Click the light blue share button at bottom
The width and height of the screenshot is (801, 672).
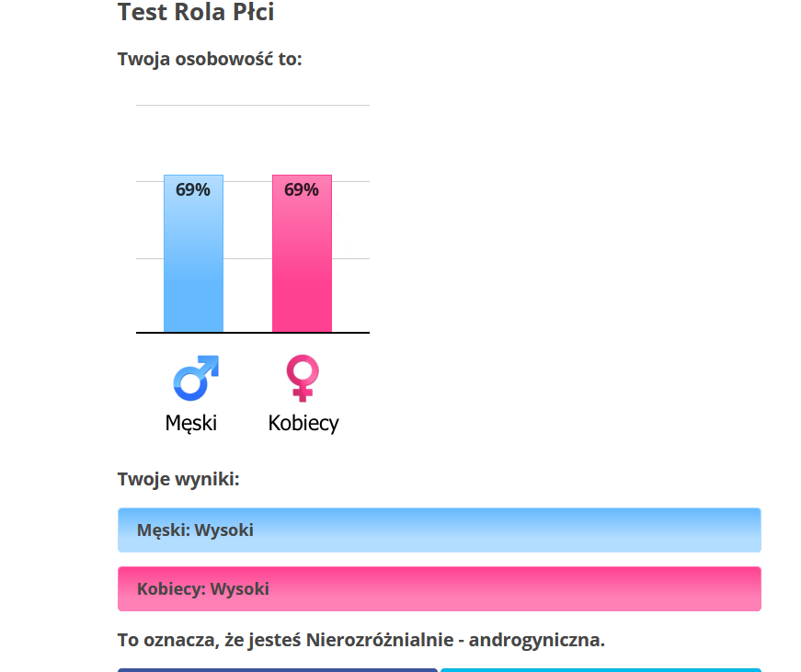pos(601,670)
